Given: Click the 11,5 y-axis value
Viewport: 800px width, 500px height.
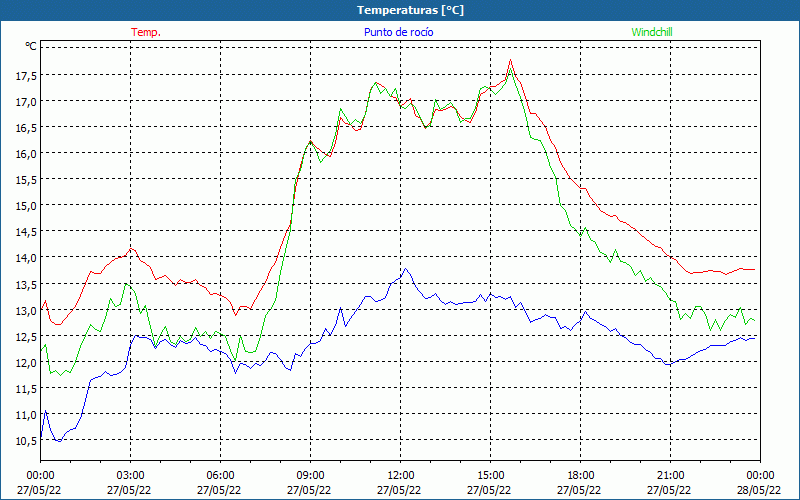Looking at the screenshot, I should click(26, 388).
